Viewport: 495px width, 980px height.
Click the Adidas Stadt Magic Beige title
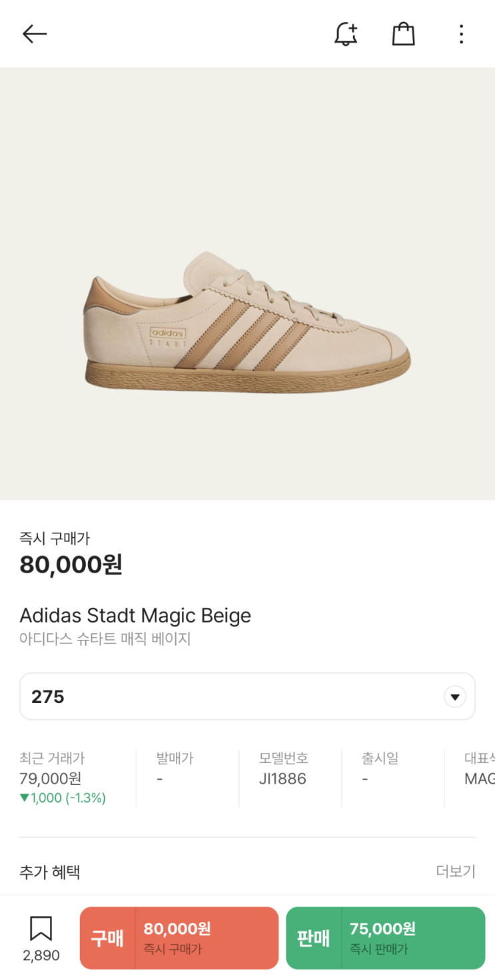tap(135, 615)
